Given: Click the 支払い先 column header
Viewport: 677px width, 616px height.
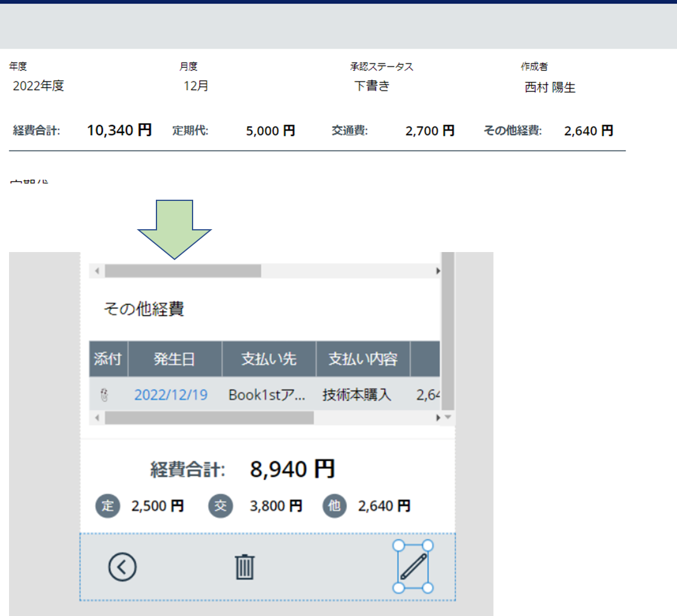Looking at the screenshot, I should coord(268,359).
